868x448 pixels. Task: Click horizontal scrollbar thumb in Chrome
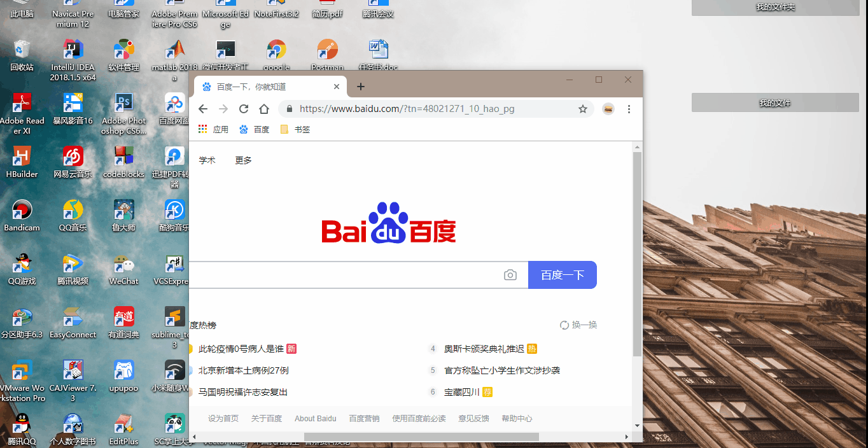coord(421,437)
